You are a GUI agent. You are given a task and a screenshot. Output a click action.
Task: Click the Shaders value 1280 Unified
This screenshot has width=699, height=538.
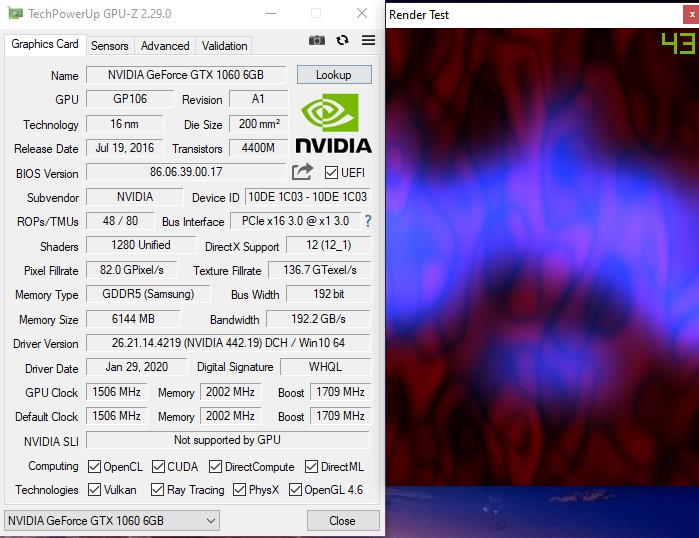141,245
